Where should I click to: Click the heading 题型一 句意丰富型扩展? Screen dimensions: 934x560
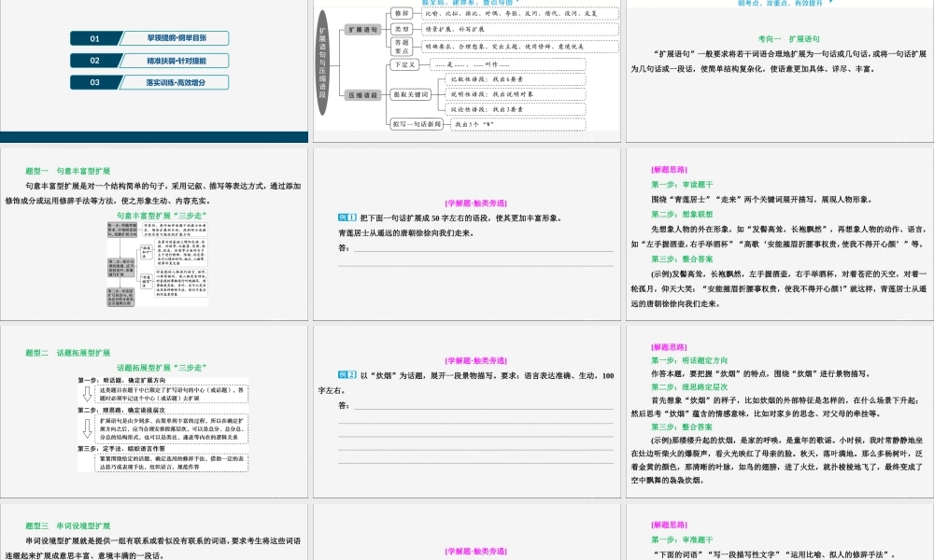click(x=68, y=171)
